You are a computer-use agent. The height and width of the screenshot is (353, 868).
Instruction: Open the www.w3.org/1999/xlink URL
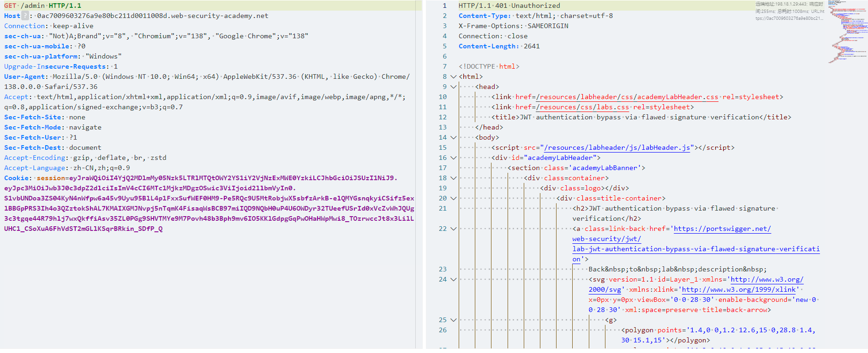pyautogui.click(x=739, y=289)
